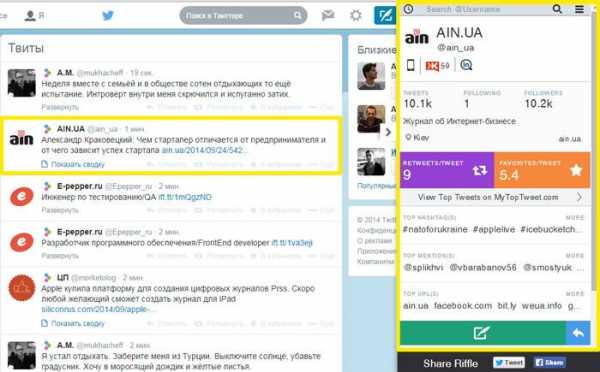Click the Riffle history clock icon

pyautogui.click(x=409, y=9)
